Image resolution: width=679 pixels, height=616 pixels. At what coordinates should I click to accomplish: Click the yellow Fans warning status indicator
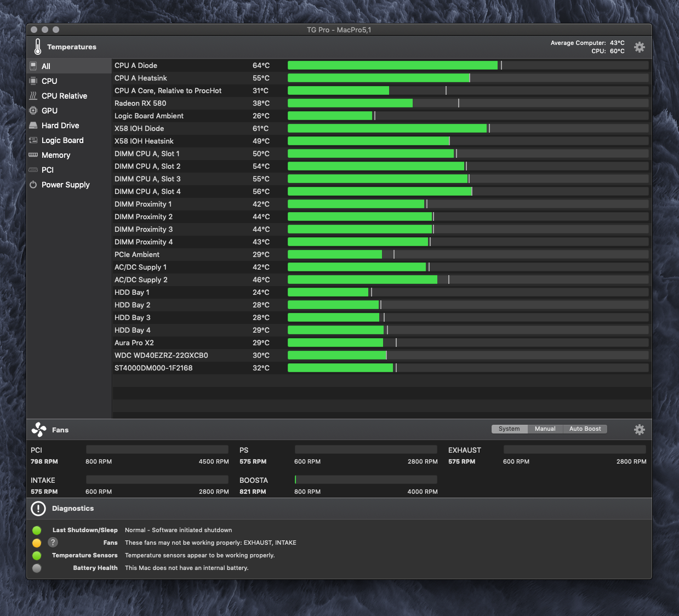tap(37, 543)
